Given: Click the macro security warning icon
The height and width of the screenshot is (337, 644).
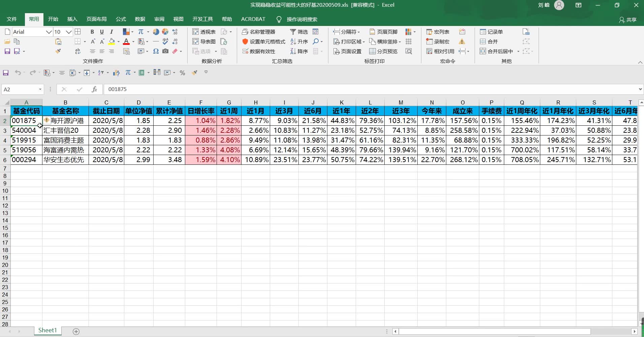Looking at the screenshot, I should coord(462,41).
